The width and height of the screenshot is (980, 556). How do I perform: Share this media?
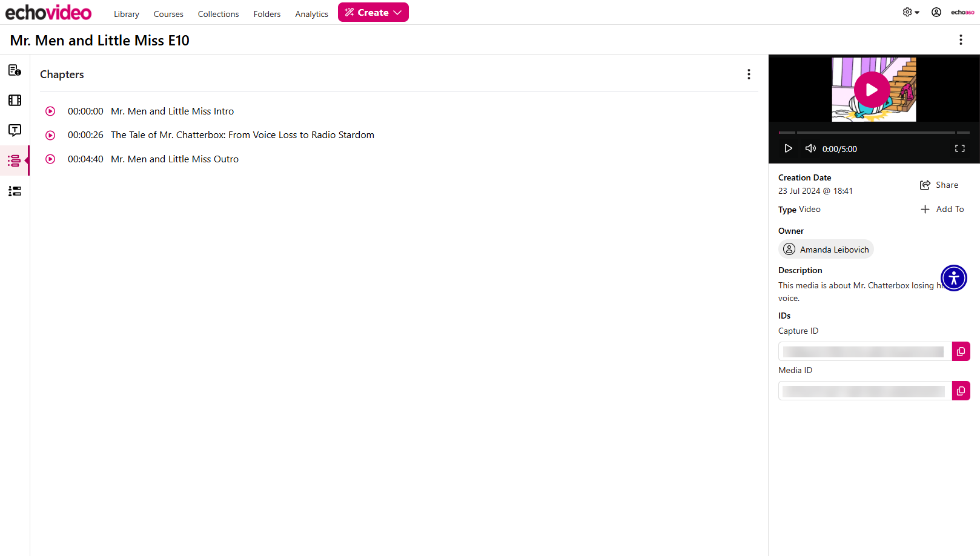click(x=939, y=185)
